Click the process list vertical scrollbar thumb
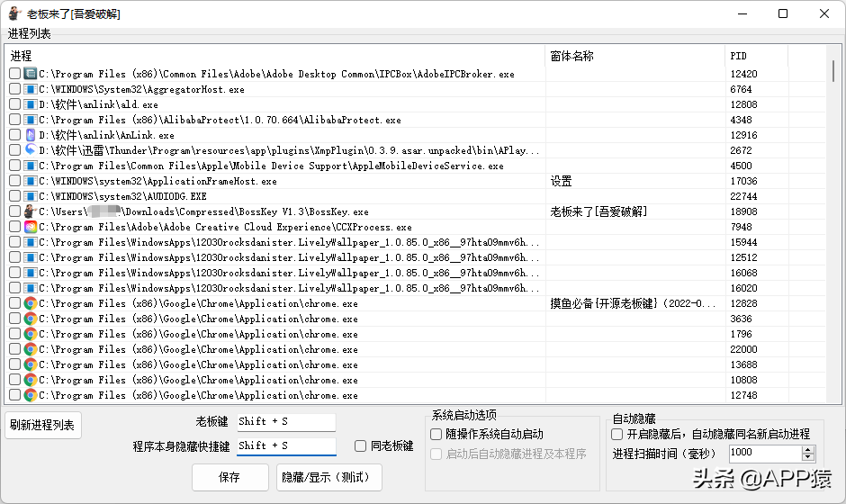The height and width of the screenshot is (504, 846). point(833,71)
